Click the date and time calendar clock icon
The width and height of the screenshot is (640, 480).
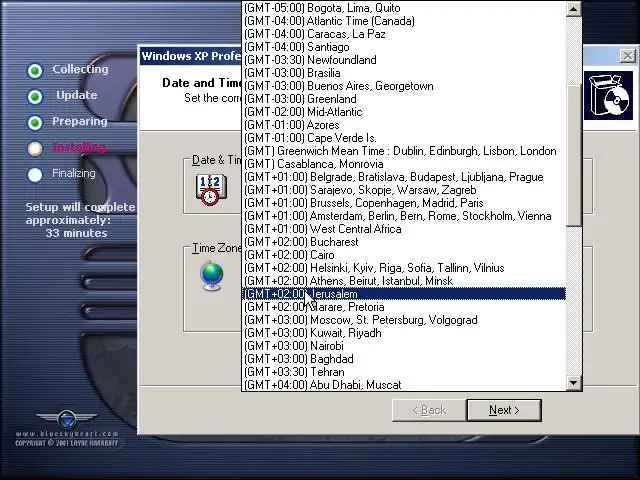pos(211,189)
